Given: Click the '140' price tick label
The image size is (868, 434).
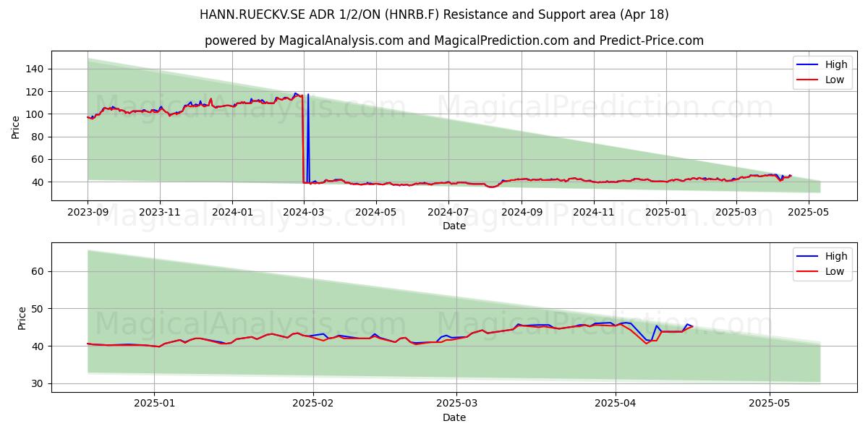Looking at the screenshot, I should [35, 69].
